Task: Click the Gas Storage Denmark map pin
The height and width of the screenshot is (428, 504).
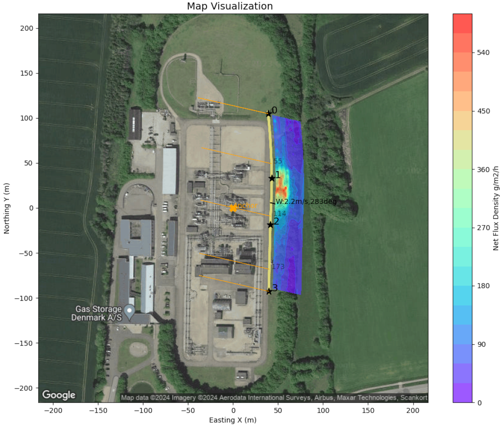Action: tap(130, 311)
